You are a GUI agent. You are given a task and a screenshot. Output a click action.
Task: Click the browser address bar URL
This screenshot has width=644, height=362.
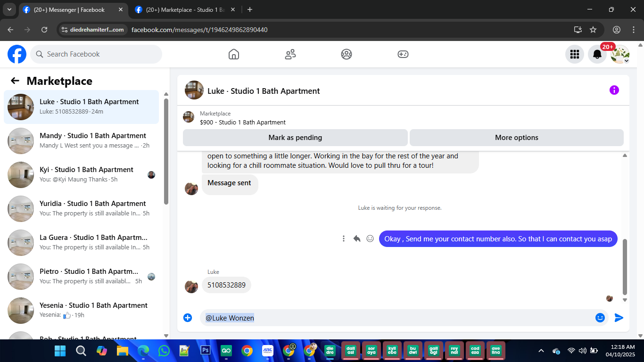pos(199,30)
